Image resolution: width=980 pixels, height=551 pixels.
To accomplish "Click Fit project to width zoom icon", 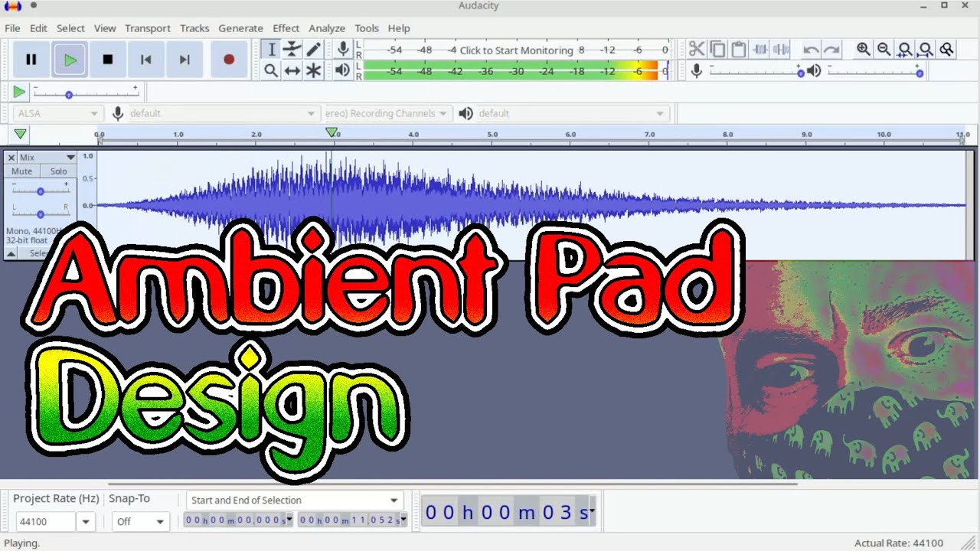I will coord(926,50).
